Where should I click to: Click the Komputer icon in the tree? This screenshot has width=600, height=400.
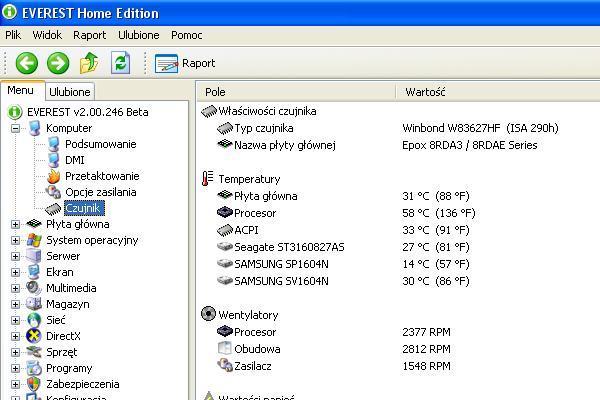[34, 128]
